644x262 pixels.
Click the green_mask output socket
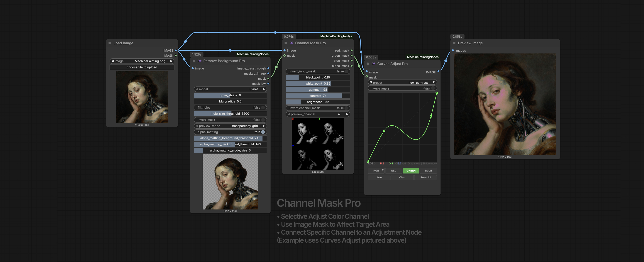point(352,56)
